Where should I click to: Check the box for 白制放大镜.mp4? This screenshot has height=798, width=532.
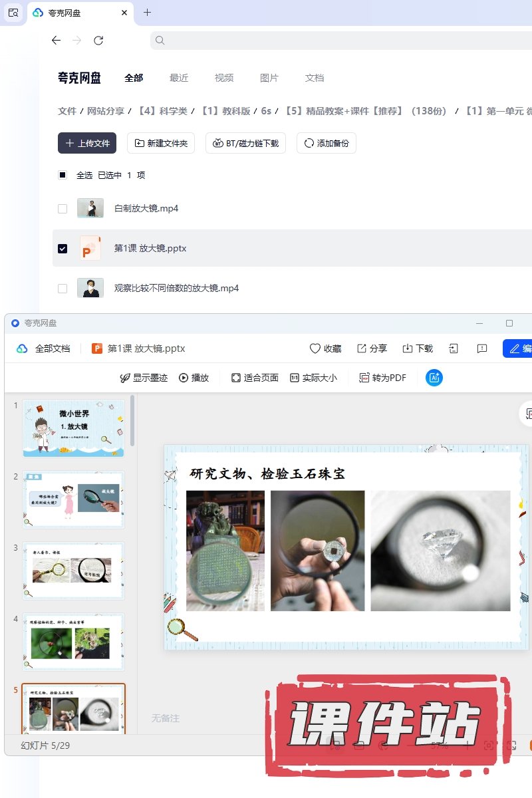coord(63,209)
